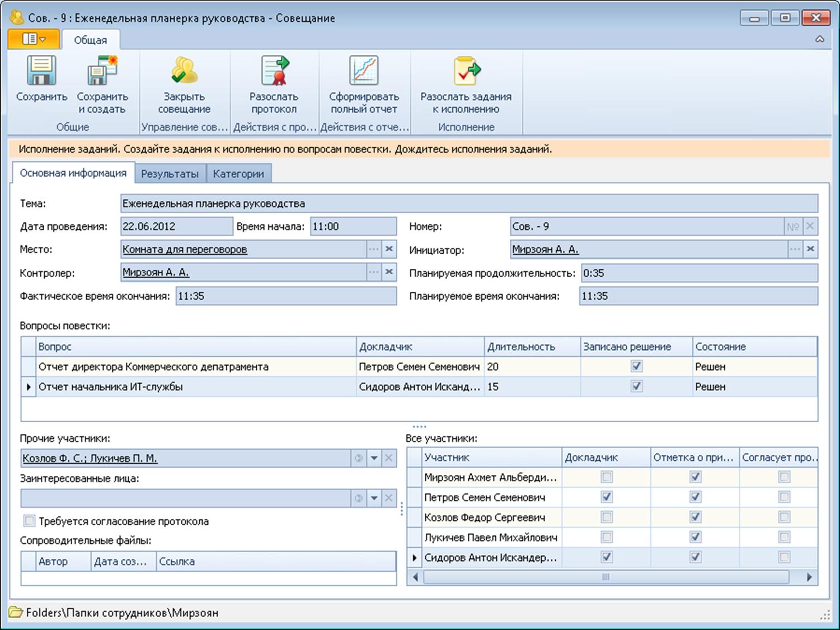Image resolution: width=840 pixels, height=630 pixels.
Task: Clear the Номер field with its X
Action: pyautogui.click(x=810, y=227)
